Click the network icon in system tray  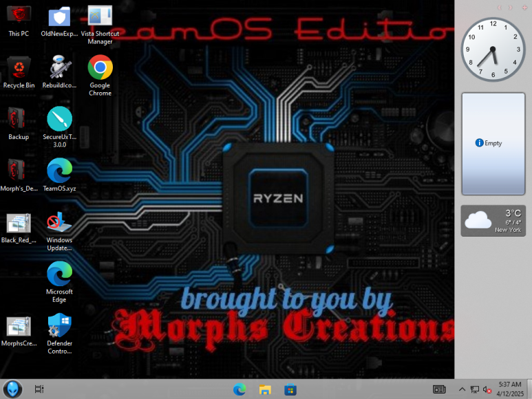[475, 389]
